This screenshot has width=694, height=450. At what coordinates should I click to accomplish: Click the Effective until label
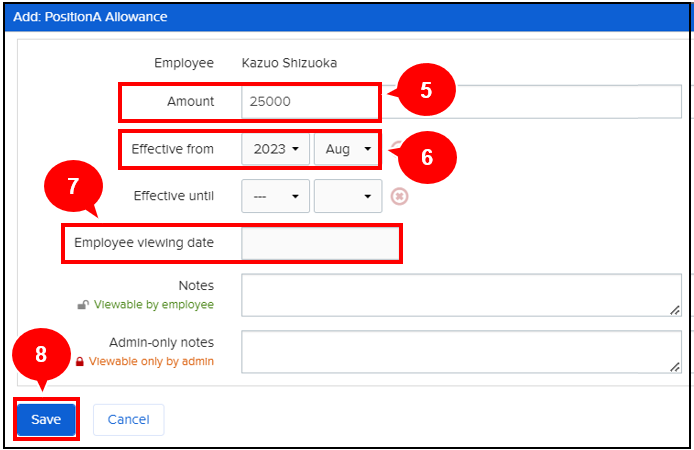(x=174, y=196)
